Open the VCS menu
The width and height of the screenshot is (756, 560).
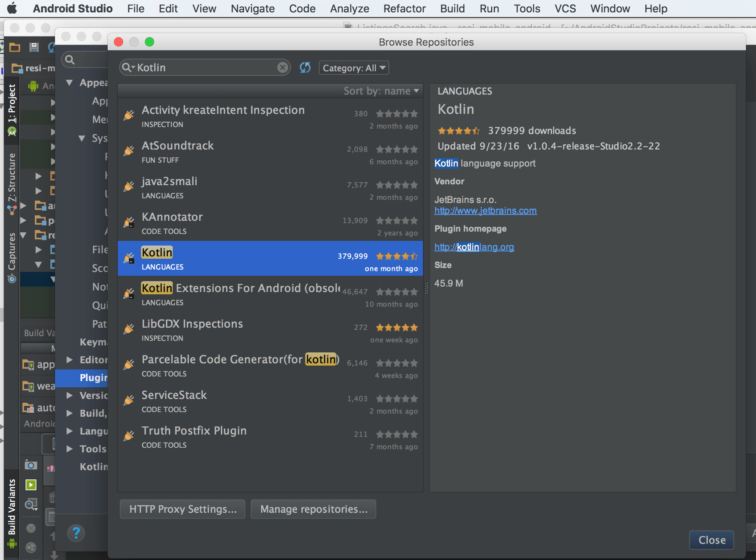click(565, 9)
